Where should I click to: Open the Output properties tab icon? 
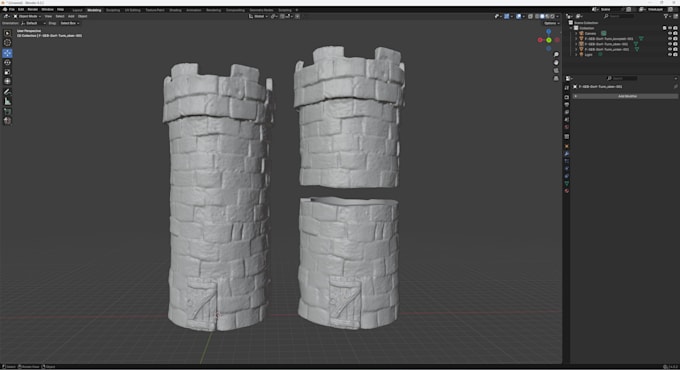567,105
